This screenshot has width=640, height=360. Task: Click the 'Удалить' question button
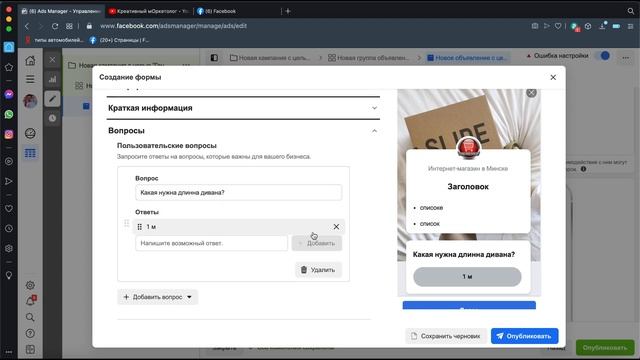pos(318,270)
